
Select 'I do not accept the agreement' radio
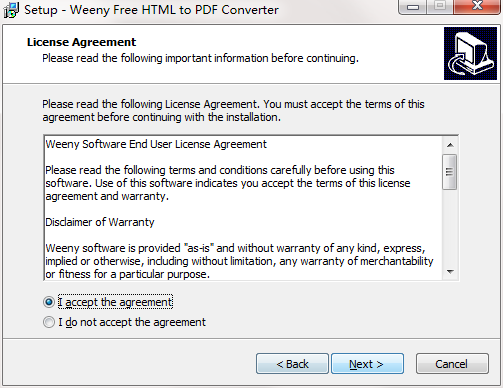pos(49,322)
